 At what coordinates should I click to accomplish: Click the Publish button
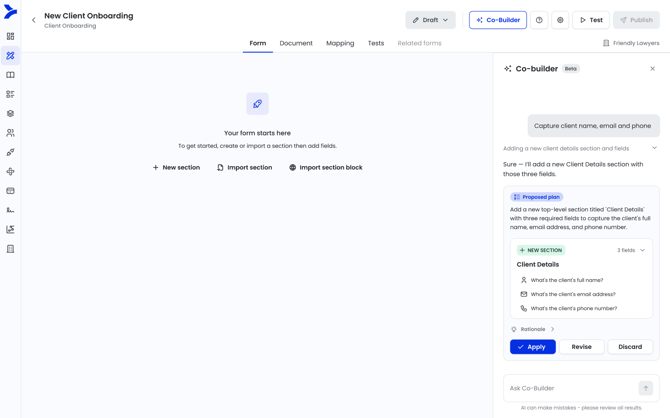point(636,20)
